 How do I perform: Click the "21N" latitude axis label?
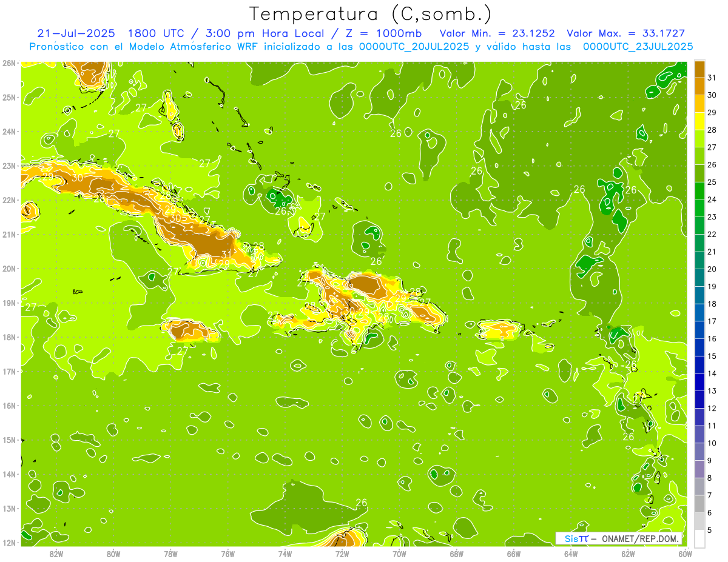(x=8, y=234)
